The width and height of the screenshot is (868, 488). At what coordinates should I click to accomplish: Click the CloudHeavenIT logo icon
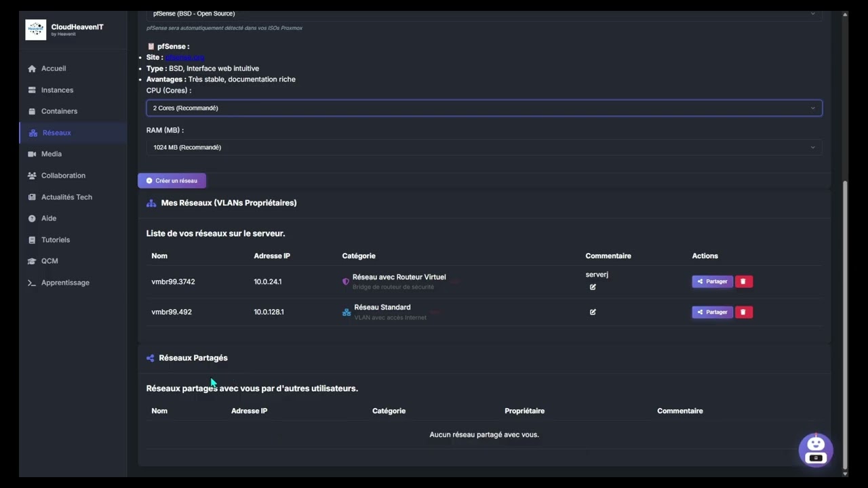click(36, 30)
